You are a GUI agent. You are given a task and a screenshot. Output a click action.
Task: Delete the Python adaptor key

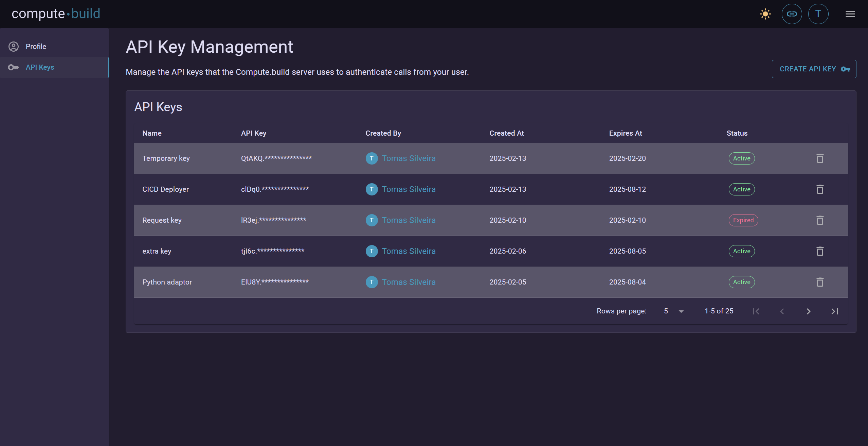[x=820, y=282]
